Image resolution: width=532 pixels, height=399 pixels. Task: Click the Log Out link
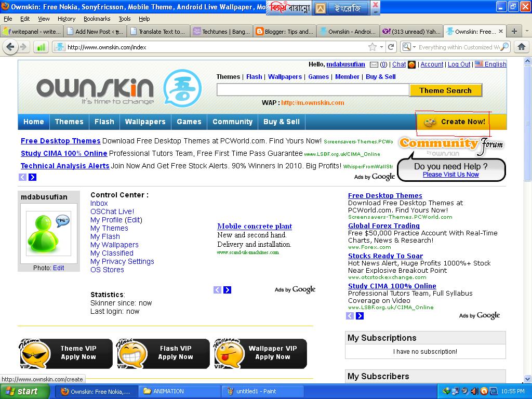[459, 64]
